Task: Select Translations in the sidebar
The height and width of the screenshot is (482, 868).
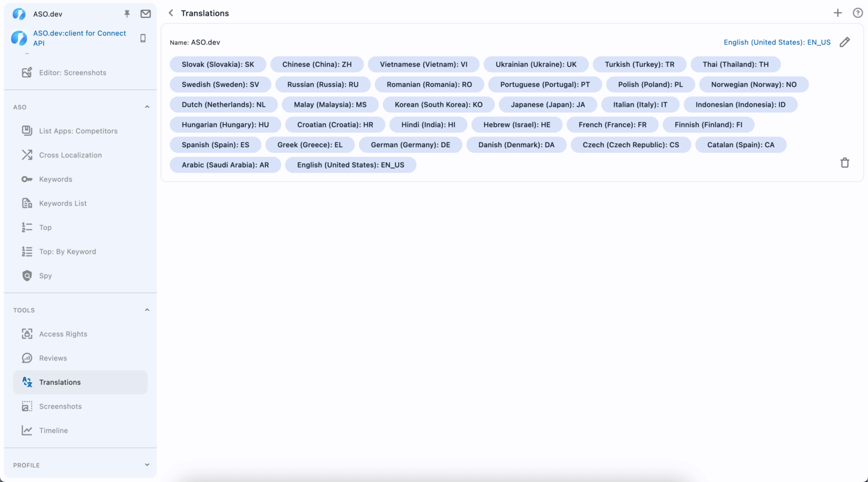Action: coord(80,382)
